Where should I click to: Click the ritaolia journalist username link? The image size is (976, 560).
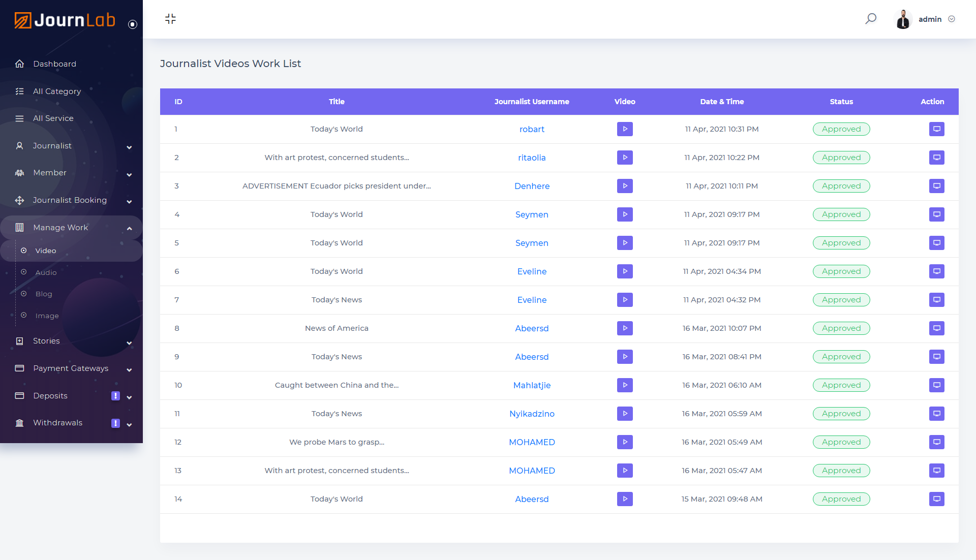pos(532,158)
